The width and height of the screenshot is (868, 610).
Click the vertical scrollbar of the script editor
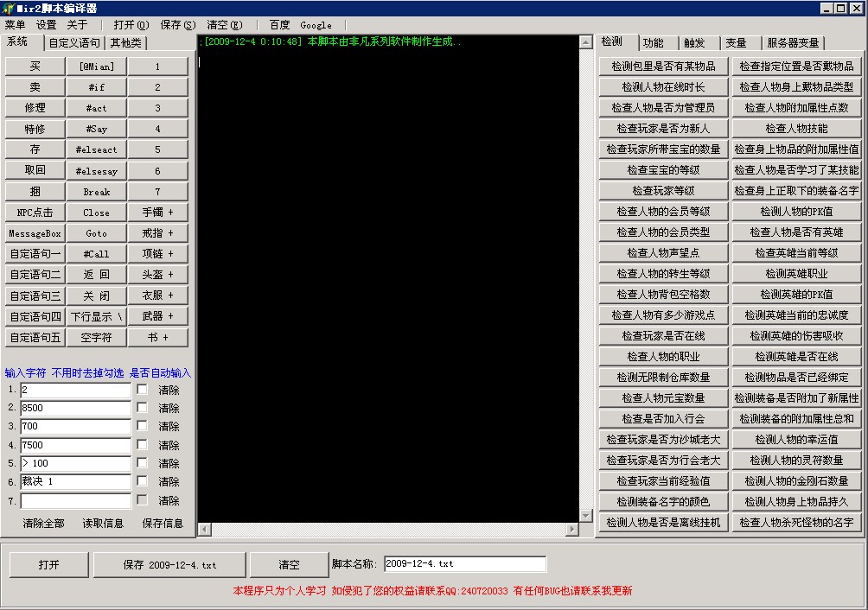(x=586, y=276)
